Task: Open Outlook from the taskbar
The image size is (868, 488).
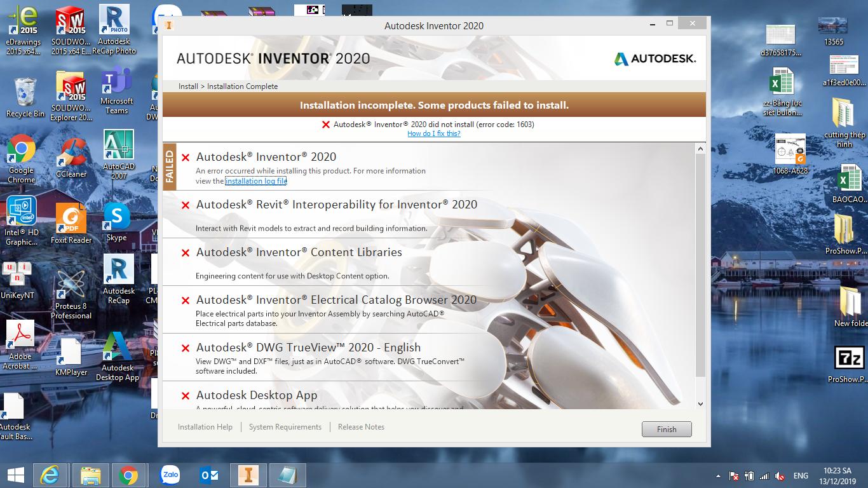Action: pyautogui.click(x=209, y=475)
